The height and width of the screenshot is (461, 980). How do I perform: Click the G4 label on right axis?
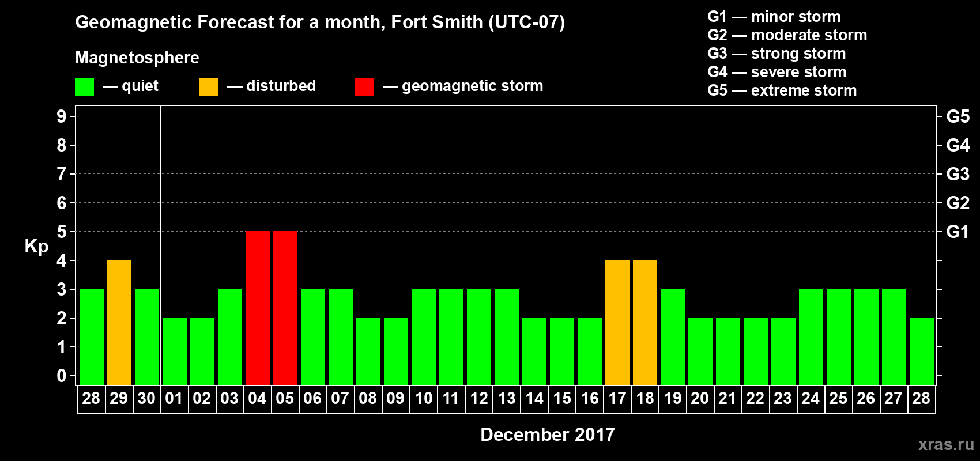click(958, 145)
